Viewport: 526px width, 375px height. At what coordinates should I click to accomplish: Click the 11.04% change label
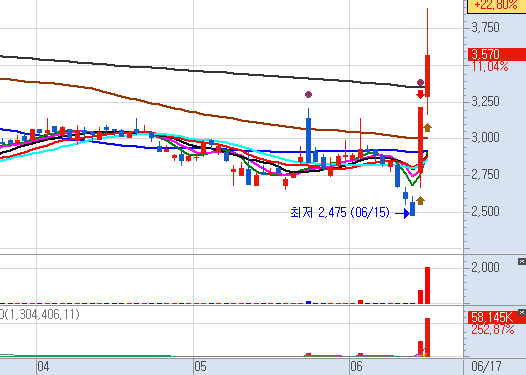(490, 66)
